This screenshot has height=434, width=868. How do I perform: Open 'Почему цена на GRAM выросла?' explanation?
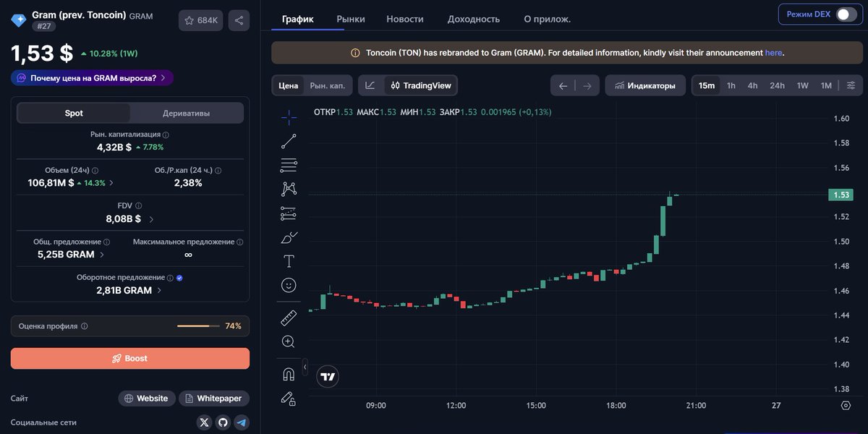pyautogui.click(x=92, y=77)
